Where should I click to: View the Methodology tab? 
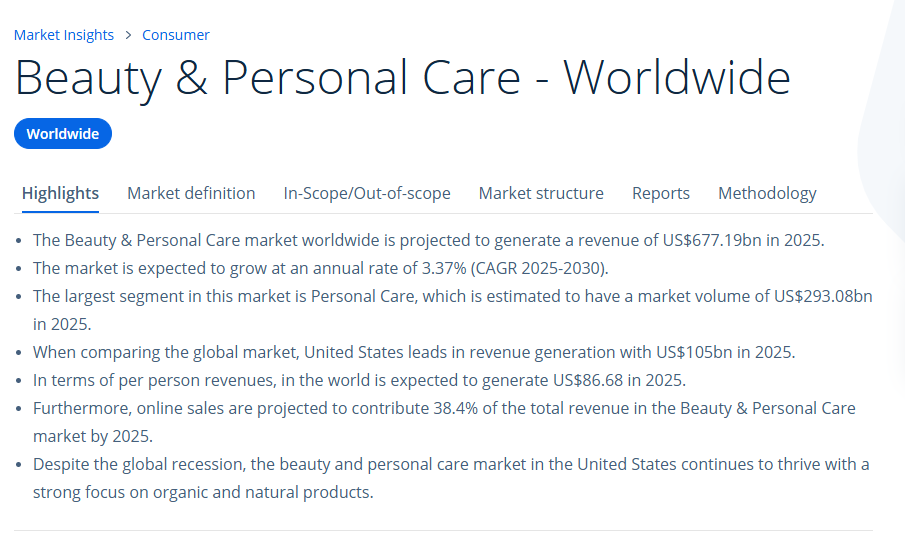coord(767,193)
